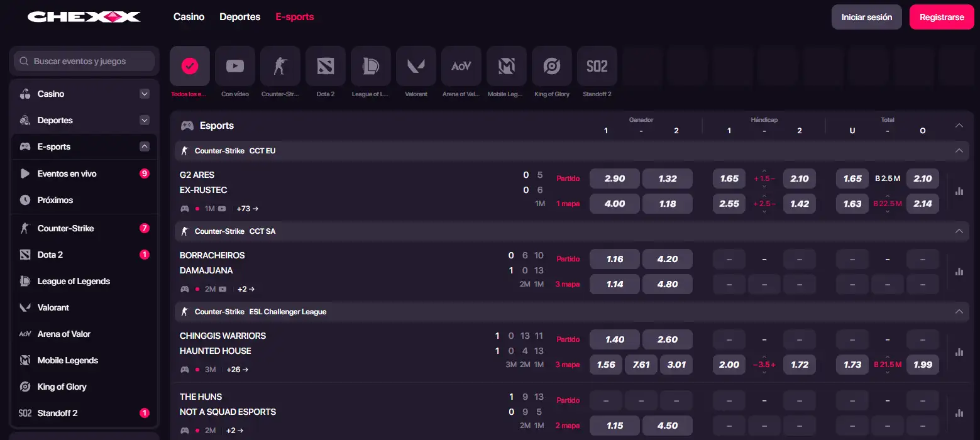Screen dimensions: 980x440
Task: Select the Dota 2 game filter icon
Action: pyautogui.click(x=326, y=66)
